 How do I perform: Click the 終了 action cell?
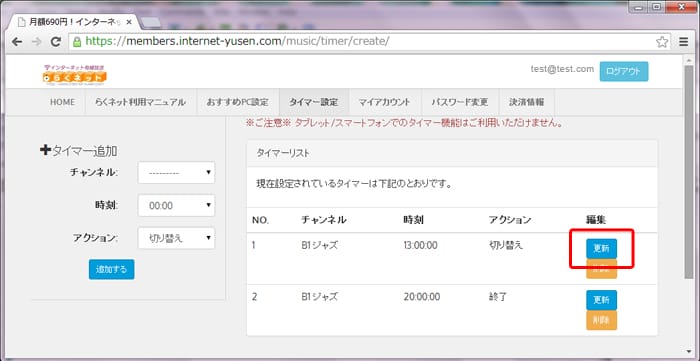tap(498, 297)
